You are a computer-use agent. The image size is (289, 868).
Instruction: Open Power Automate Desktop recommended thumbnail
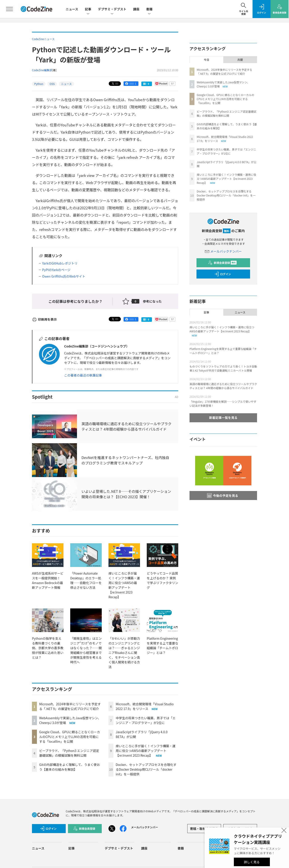click(86, 555)
